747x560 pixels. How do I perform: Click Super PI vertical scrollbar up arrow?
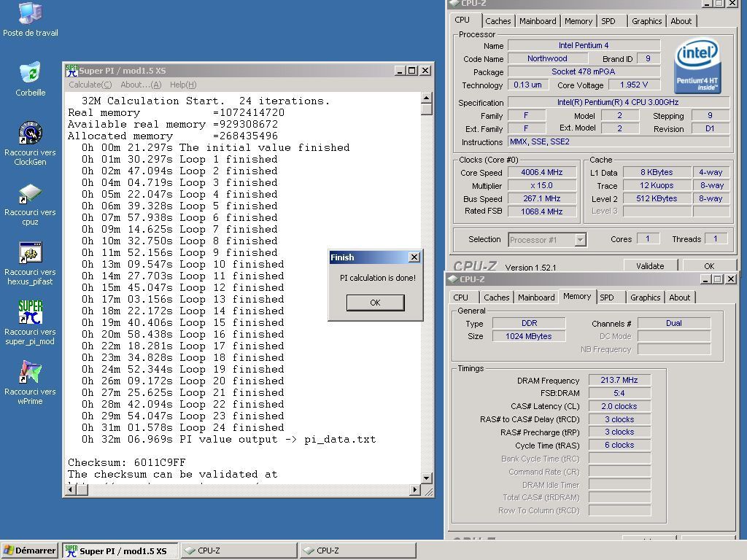(426, 98)
